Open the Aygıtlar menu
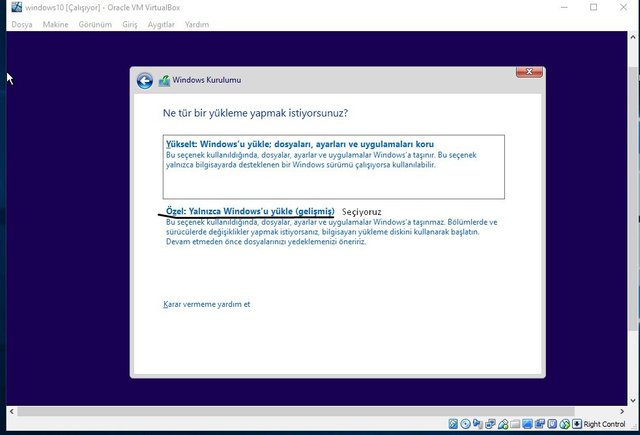The height and width of the screenshot is (435, 640). tap(161, 24)
